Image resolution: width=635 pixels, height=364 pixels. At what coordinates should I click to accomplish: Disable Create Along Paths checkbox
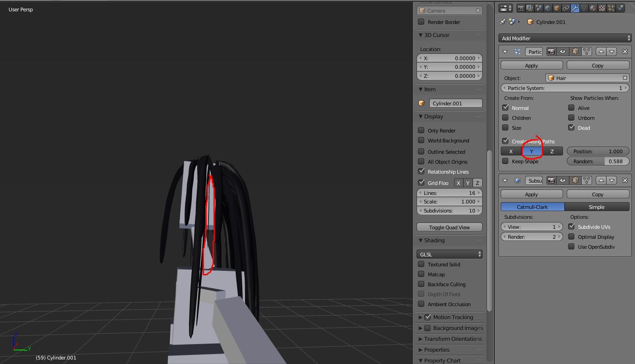point(506,141)
